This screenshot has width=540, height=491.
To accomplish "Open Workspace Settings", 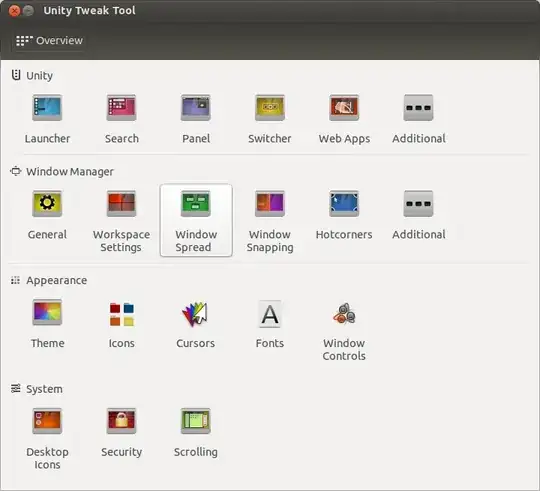I will [x=122, y=221].
